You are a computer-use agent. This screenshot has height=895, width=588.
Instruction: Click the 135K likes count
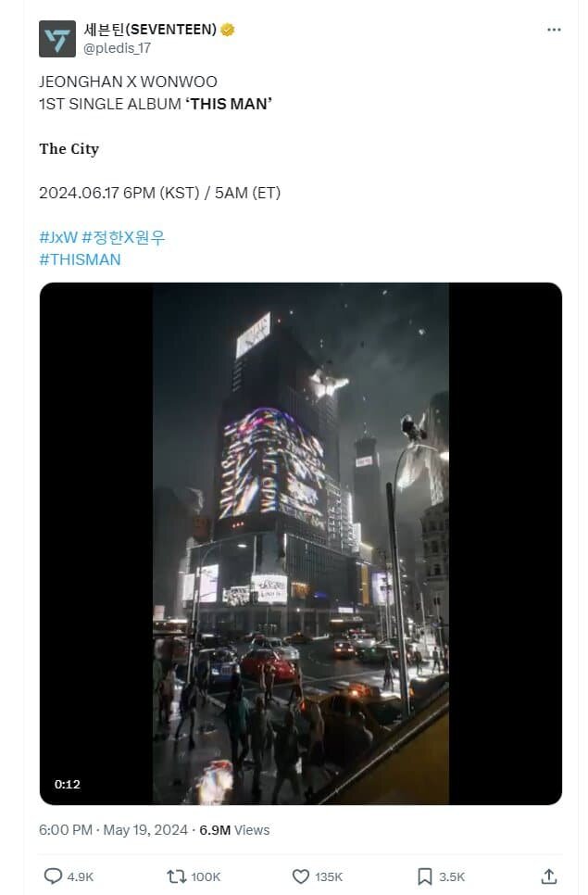[x=329, y=876]
